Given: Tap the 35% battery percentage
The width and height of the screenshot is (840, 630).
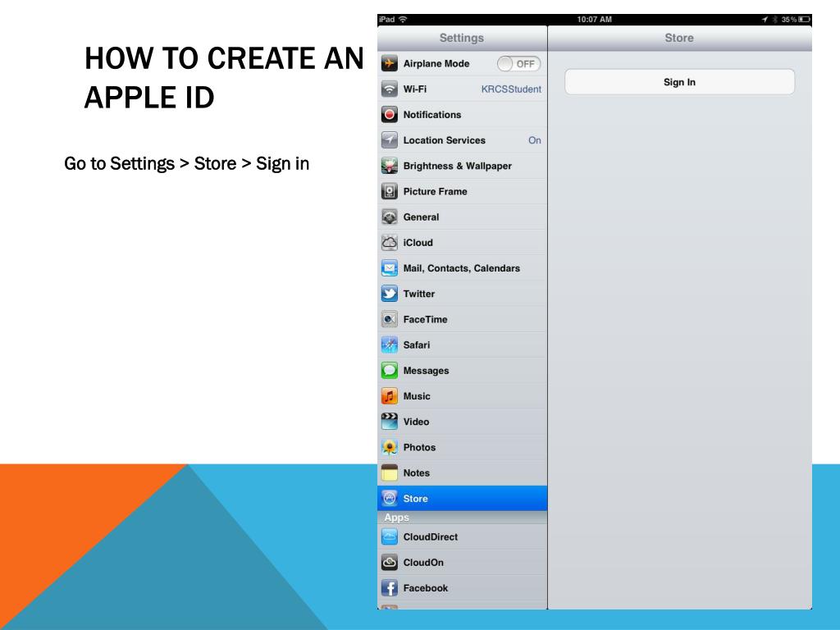Looking at the screenshot, I should (788, 20).
